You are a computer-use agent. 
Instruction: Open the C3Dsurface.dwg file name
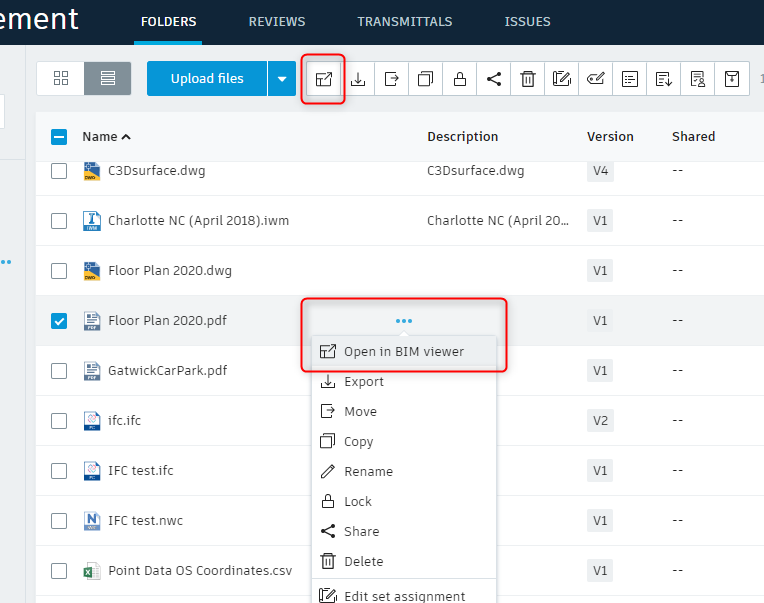pyautogui.click(x=156, y=171)
